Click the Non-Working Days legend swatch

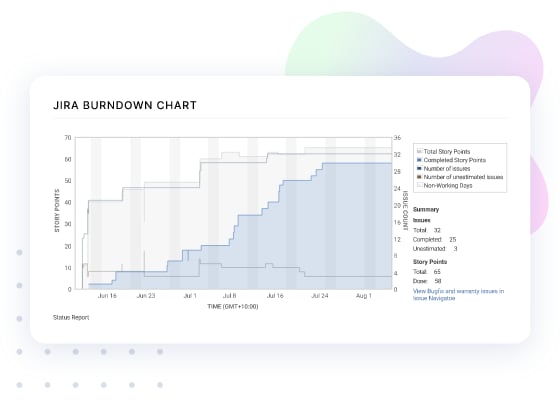tap(420, 185)
